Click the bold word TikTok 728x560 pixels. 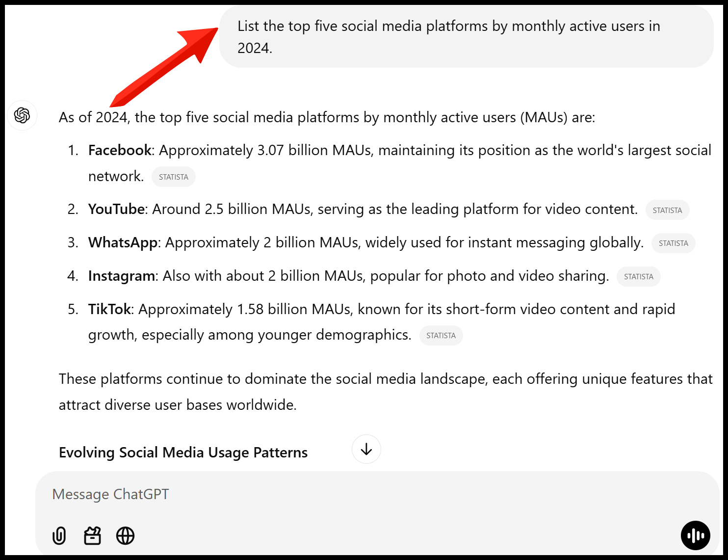point(109,309)
